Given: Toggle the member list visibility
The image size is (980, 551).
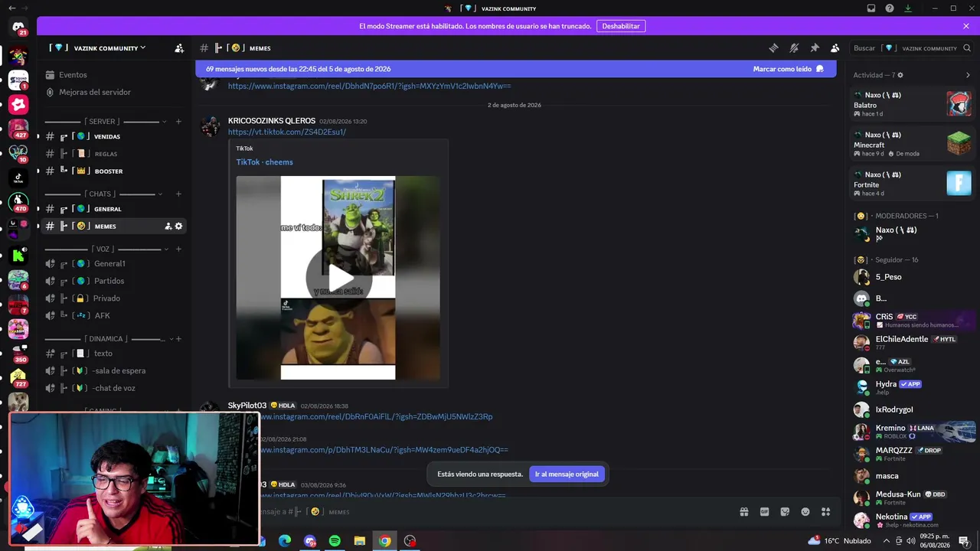Looking at the screenshot, I should click(835, 48).
